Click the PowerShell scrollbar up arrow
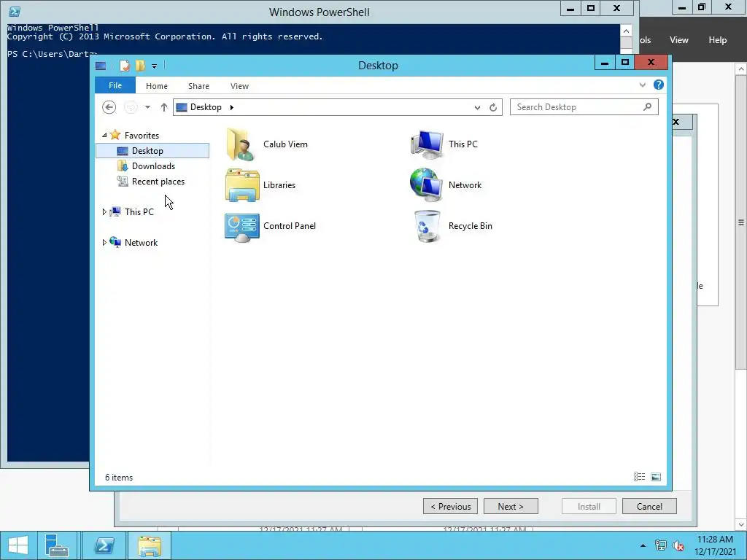 (626, 31)
